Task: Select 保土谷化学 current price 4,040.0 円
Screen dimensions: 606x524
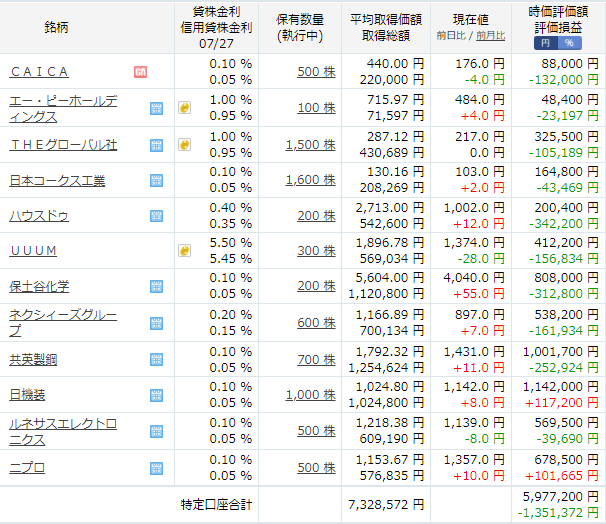Action: pos(474,278)
